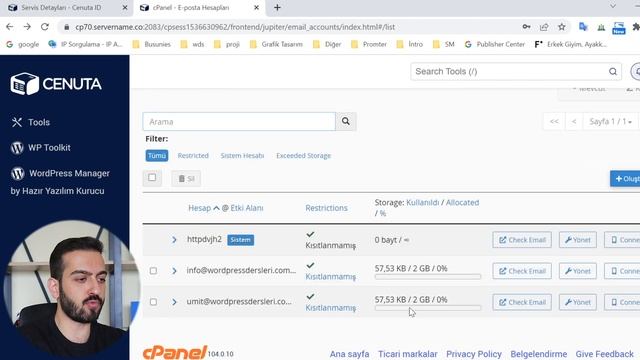Bookmark this page with star icon
This screenshot has height=360, width=640.
[562, 27]
